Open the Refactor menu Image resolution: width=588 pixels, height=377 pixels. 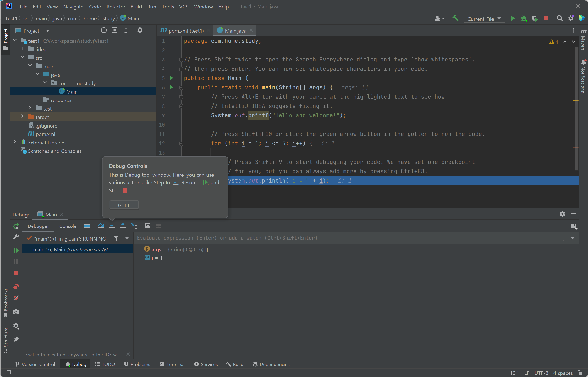[x=116, y=7]
